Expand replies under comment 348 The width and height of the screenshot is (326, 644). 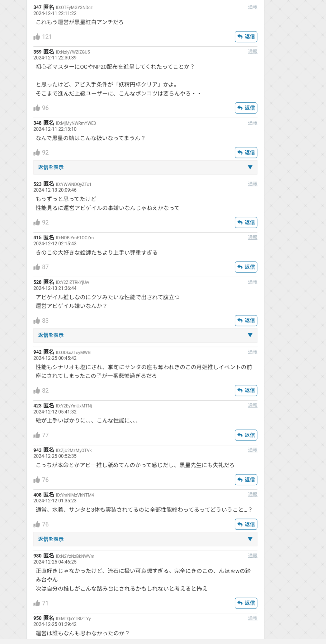[145, 167]
